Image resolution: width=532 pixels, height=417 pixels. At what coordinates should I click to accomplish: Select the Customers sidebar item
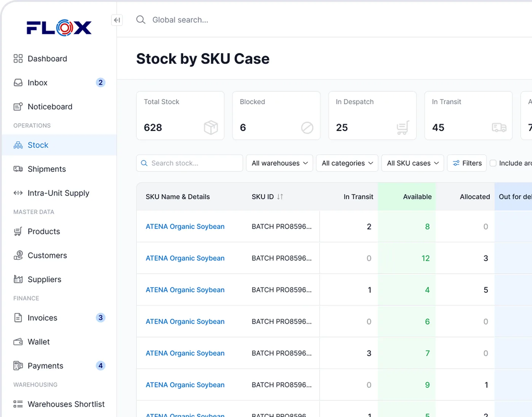tap(59, 255)
